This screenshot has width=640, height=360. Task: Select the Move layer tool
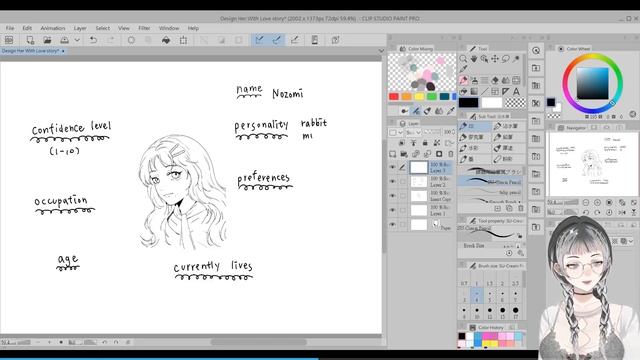click(x=495, y=59)
